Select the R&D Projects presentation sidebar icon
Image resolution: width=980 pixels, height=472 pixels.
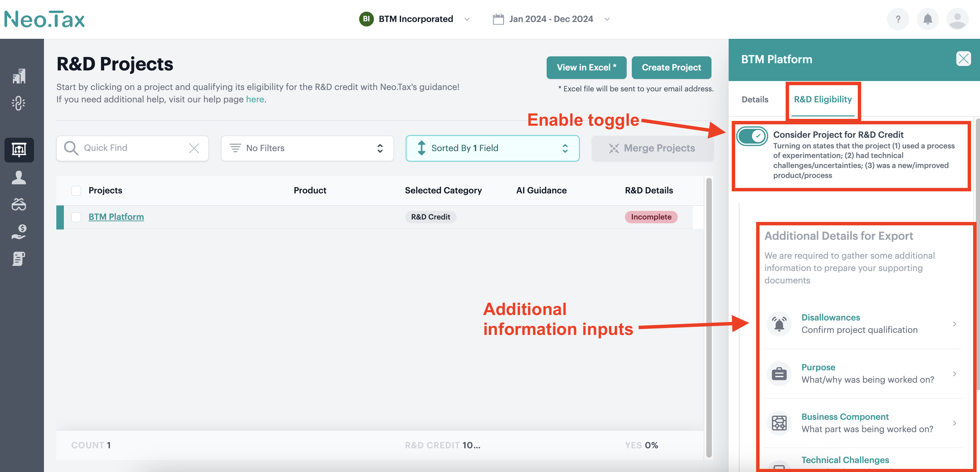[19, 150]
